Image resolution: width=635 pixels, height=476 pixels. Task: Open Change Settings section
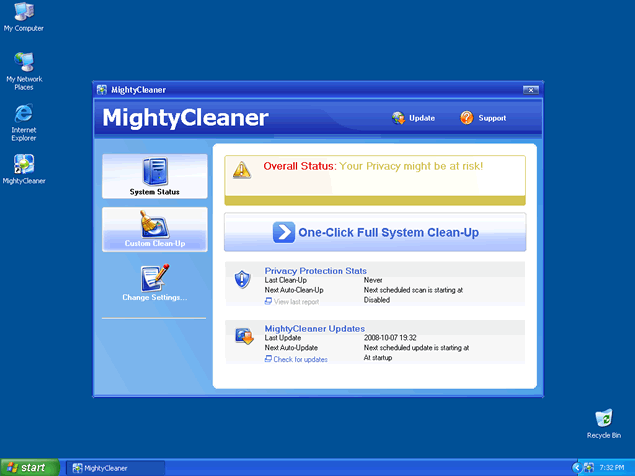point(154,283)
